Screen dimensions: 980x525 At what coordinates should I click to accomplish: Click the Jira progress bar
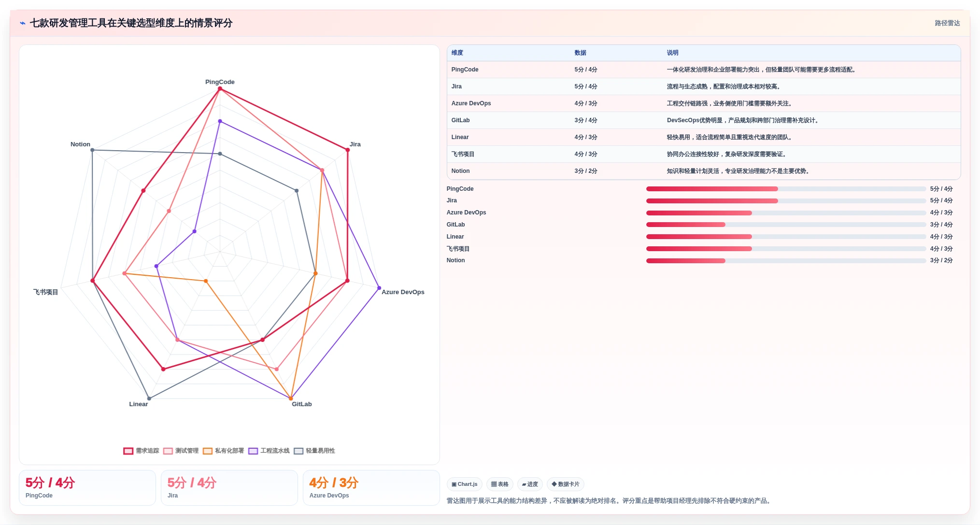click(786, 201)
